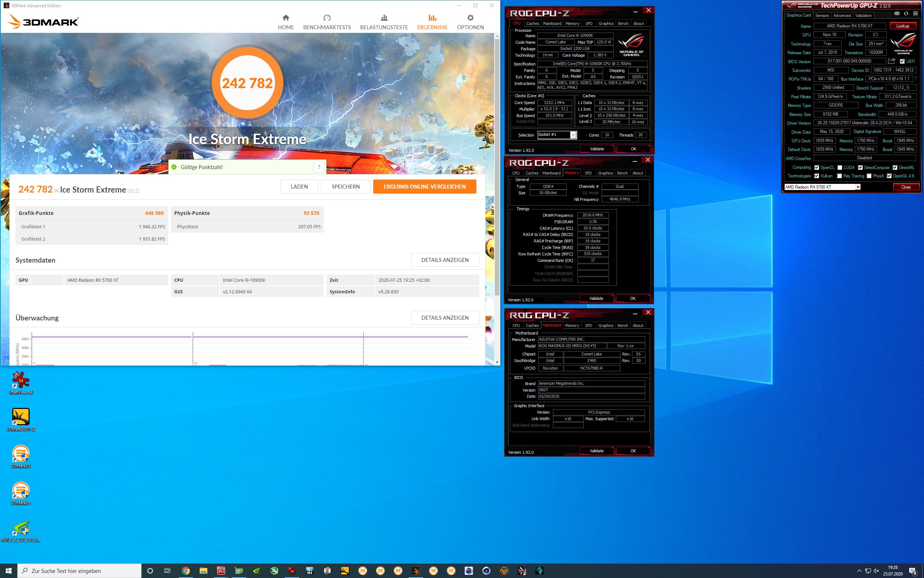The width and height of the screenshot is (924, 578).
Task: Open Caches tab in top CPU-Z window
Action: click(532, 23)
